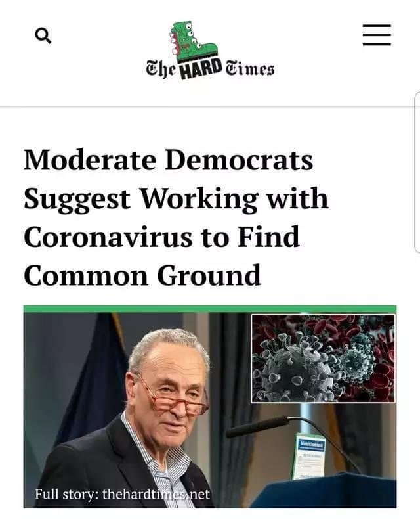Click the green stripe above the photo
Viewport: 420px width, 519px height.
tap(209, 309)
